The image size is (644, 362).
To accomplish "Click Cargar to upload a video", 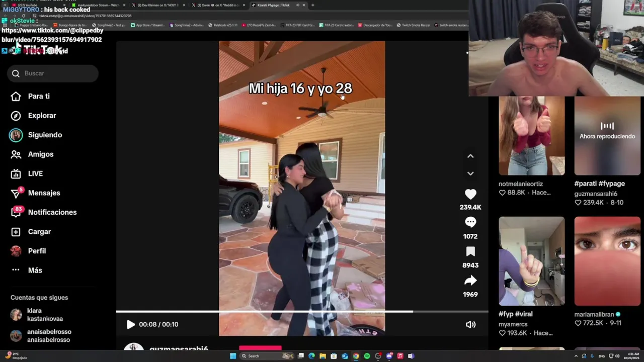I will (31, 232).
